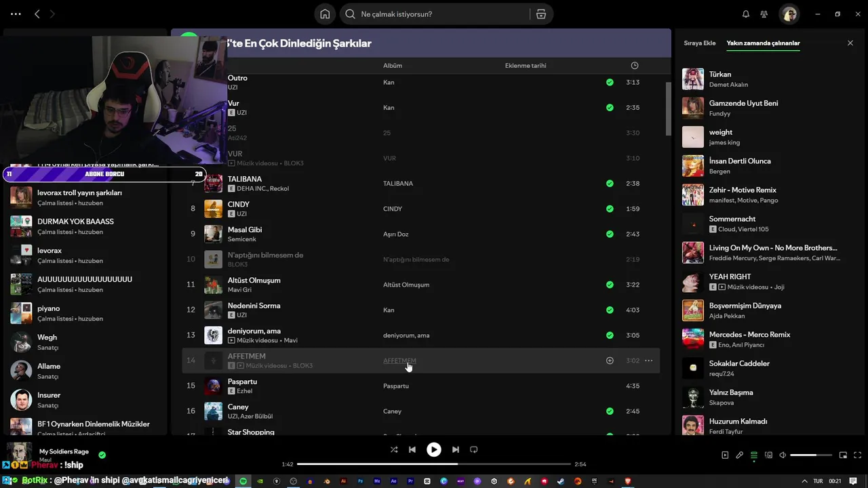868x488 pixels.
Task: Skip to previous track
Action: 412,449
